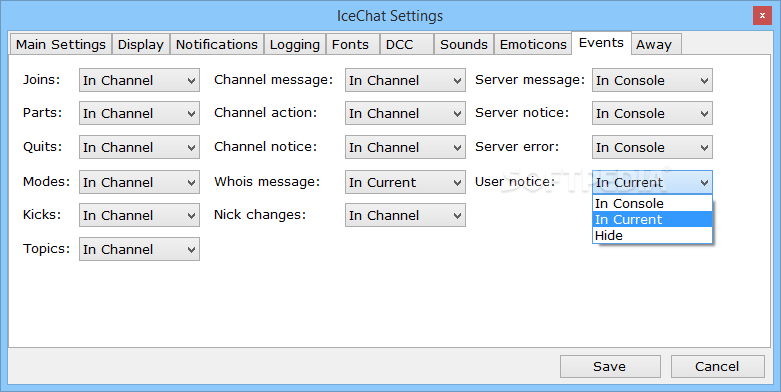Open the Kicks dropdown
781x392 pixels.
click(139, 215)
